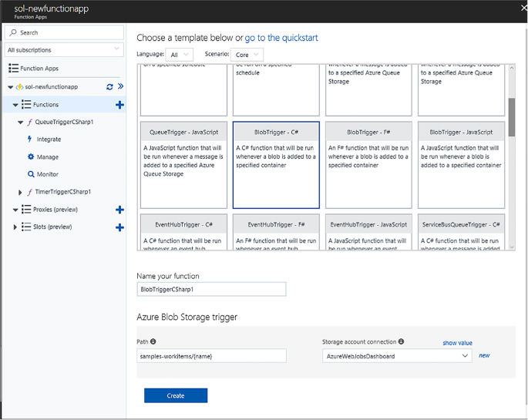Image resolution: width=528 pixels, height=420 pixels.
Task: Click the Monitor magnifier icon
Action: tap(31, 174)
